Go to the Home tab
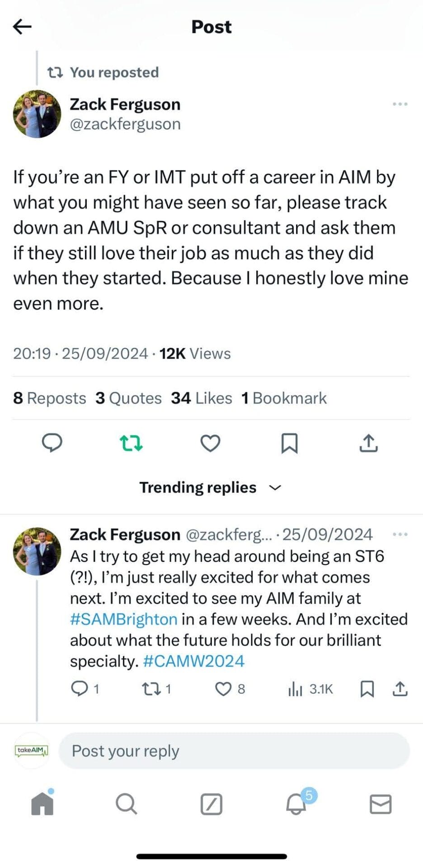 (x=42, y=804)
